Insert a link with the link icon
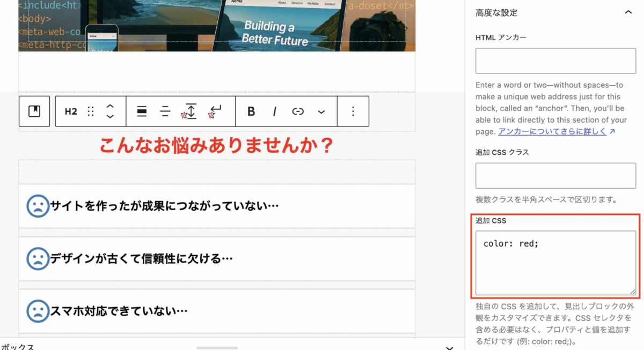 coord(298,111)
